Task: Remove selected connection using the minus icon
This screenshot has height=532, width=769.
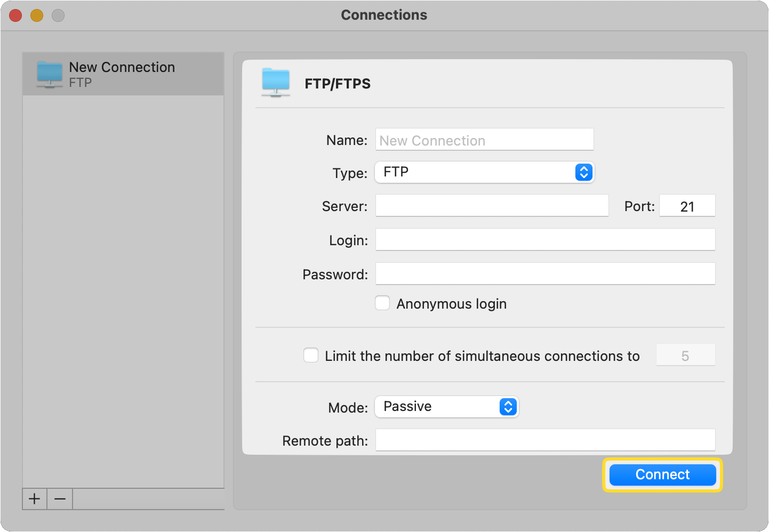Action: pos(59,499)
